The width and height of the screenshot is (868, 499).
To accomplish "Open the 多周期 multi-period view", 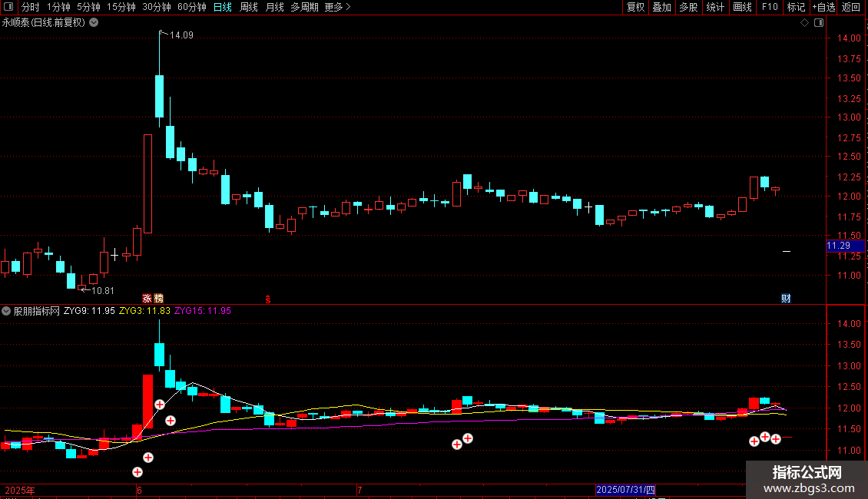I will click(304, 7).
